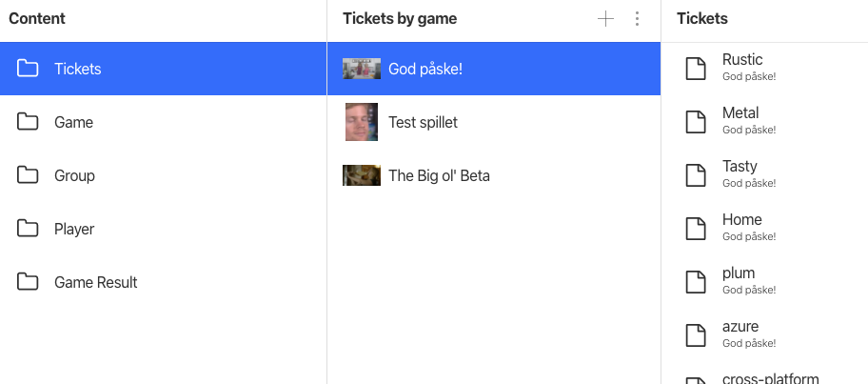Viewport: 868px width, 384px height.
Task: Click The Big ol' Beta thumbnail
Action: pos(362,175)
